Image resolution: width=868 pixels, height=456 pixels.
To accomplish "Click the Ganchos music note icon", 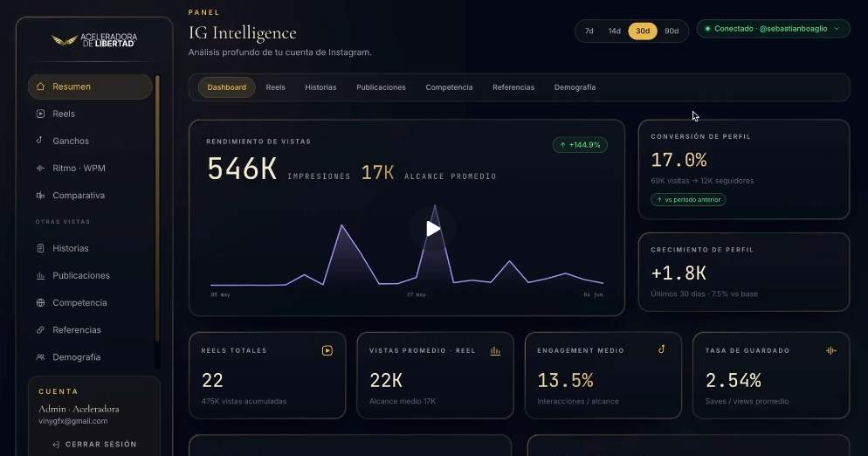I will [39, 140].
